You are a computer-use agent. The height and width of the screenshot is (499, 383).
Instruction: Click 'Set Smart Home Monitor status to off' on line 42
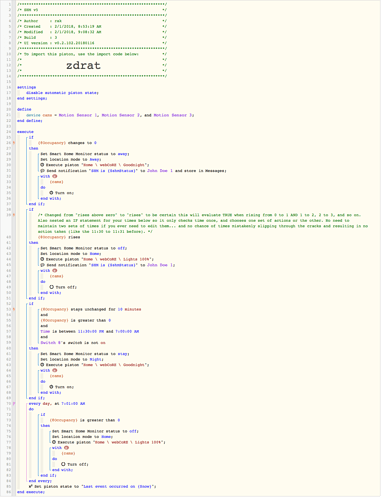(x=84, y=248)
